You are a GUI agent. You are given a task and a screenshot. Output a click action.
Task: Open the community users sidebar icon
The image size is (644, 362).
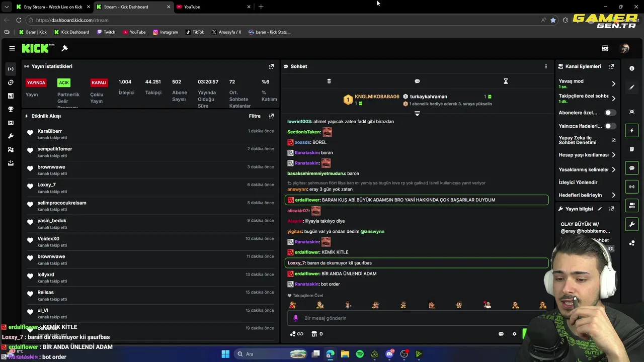click(x=11, y=150)
